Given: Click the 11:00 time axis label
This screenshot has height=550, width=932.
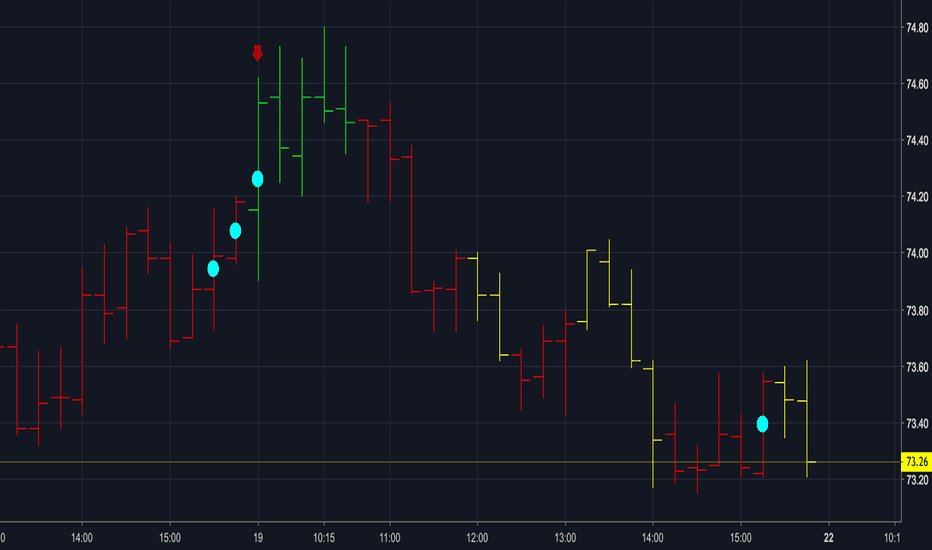Looking at the screenshot, I should [x=390, y=538].
